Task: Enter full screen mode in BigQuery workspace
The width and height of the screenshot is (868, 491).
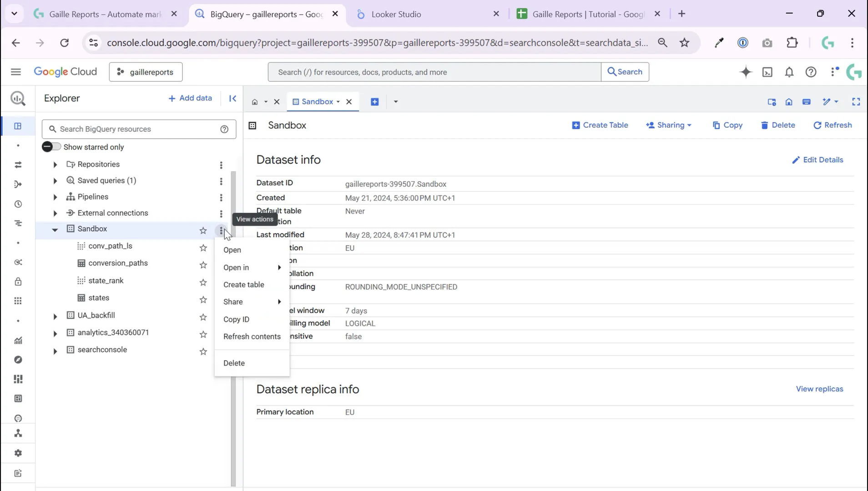Action: [856, 102]
